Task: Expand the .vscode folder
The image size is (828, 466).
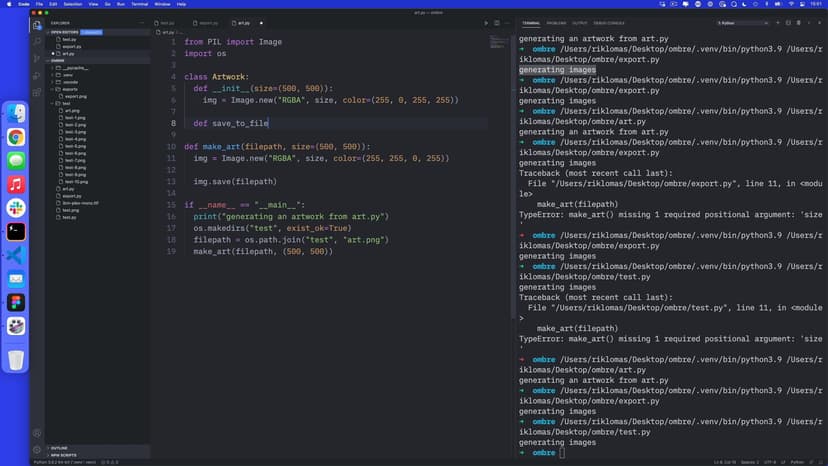Action: [68, 81]
